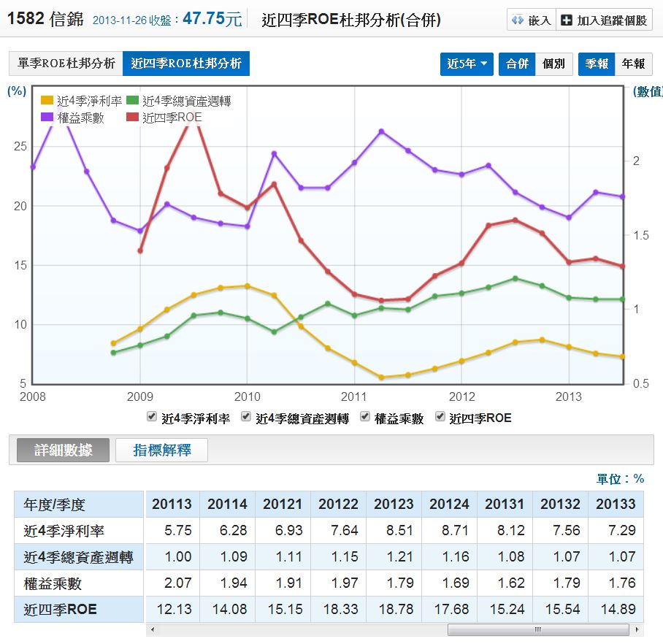Image resolution: width=663 pixels, height=644 pixels.
Task: Click the embed (嵌入) code icon
Action: point(517,20)
